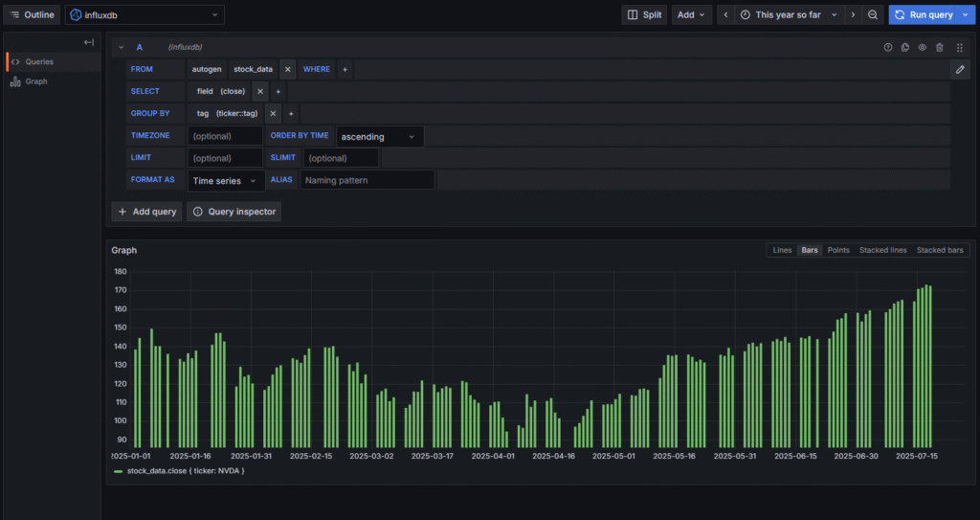980x520 pixels.
Task: Click the Add query button
Action: point(146,212)
